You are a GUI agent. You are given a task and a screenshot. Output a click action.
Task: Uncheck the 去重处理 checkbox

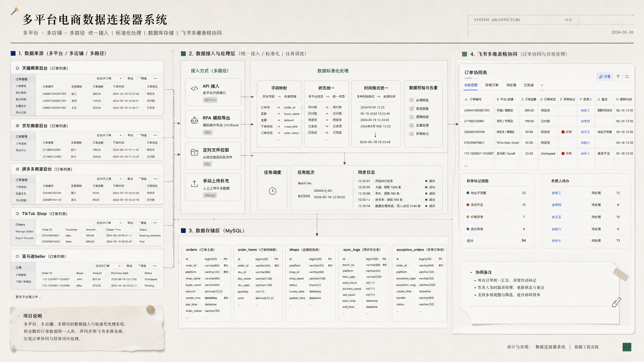[412, 125]
